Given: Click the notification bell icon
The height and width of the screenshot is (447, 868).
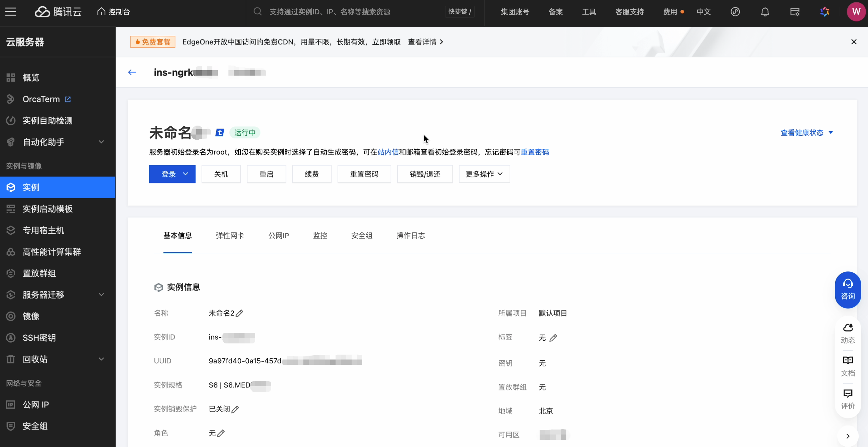Looking at the screenshot, I should (765, 12).
